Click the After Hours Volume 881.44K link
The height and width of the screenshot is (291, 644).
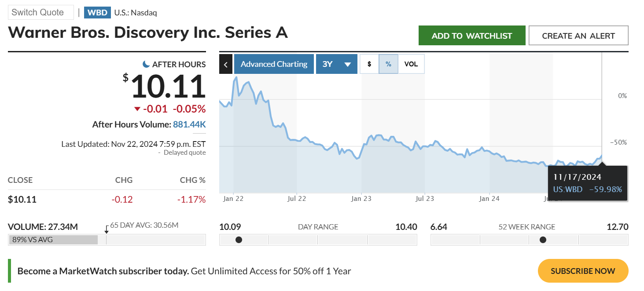click(189, 124)
